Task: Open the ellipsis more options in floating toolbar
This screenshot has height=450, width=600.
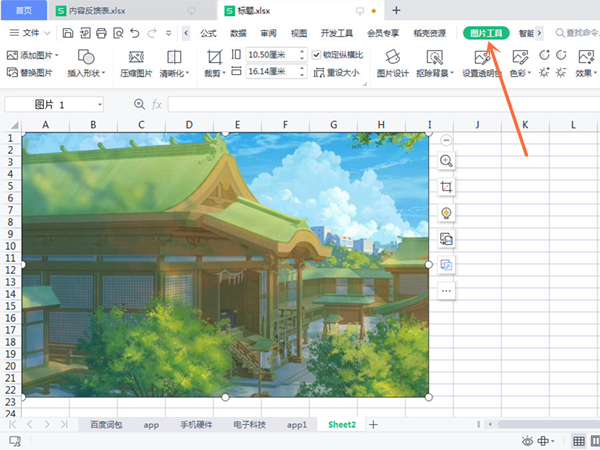Action: point(446,291)
